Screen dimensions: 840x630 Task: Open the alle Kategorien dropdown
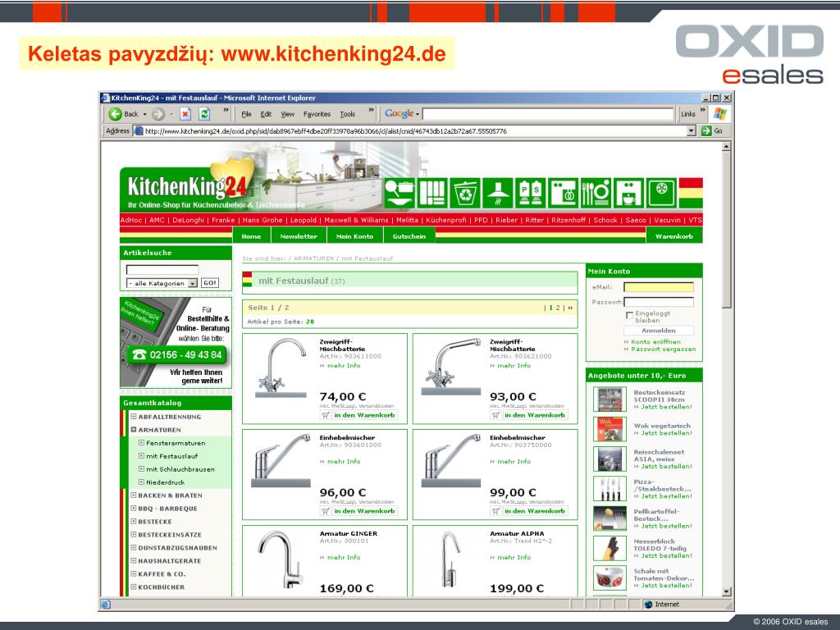162,283
